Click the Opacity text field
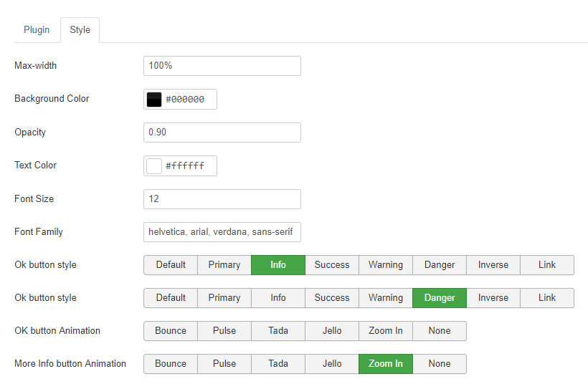 tap(222, 133)
